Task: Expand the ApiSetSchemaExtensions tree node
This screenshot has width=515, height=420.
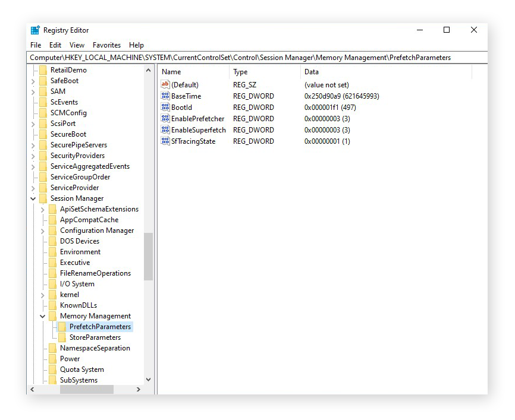Action: [x=42, y=209]
